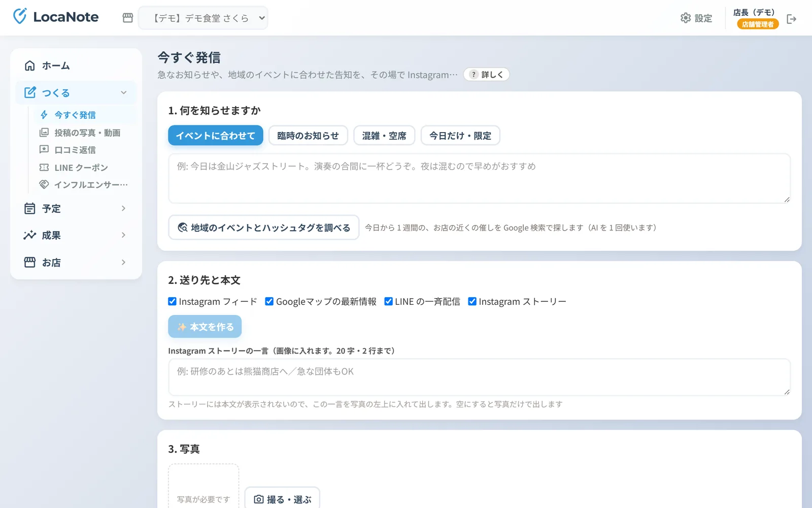Click the 店舗管理者 role badge
812x508 pixels.
(x=758, y=24)
